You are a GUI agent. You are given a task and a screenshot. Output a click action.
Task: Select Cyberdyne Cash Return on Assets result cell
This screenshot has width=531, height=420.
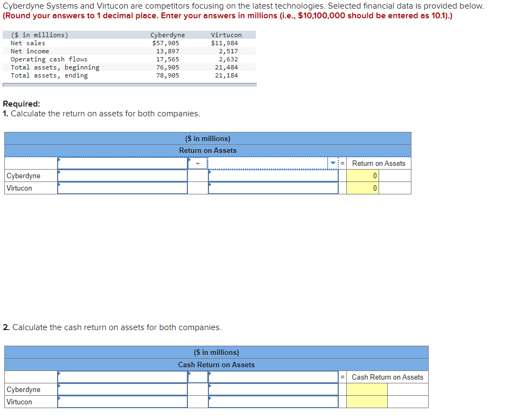367,389
